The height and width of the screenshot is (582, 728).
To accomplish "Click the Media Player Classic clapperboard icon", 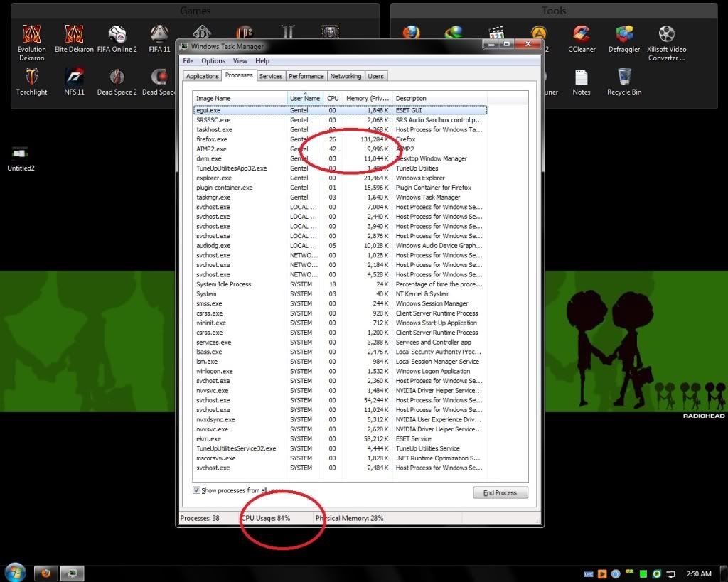I will (496, 31).
